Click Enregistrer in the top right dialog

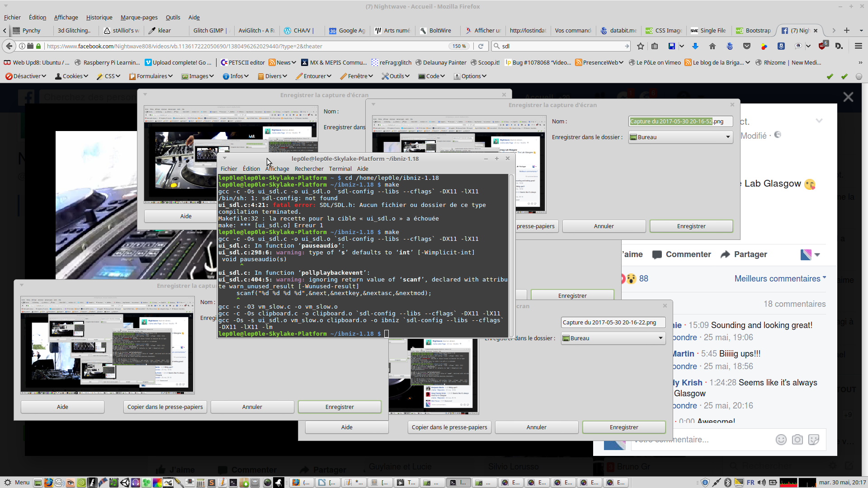691,226
